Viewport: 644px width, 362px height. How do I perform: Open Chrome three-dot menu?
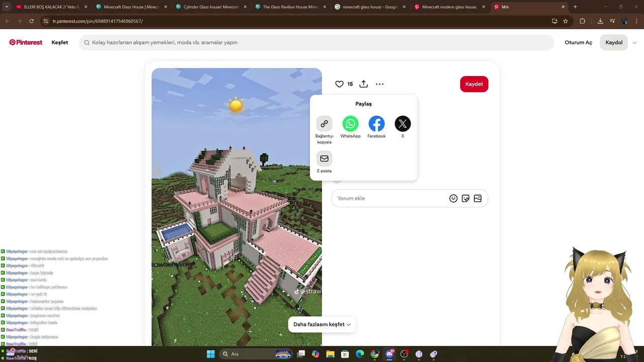(x=636, y=21)
